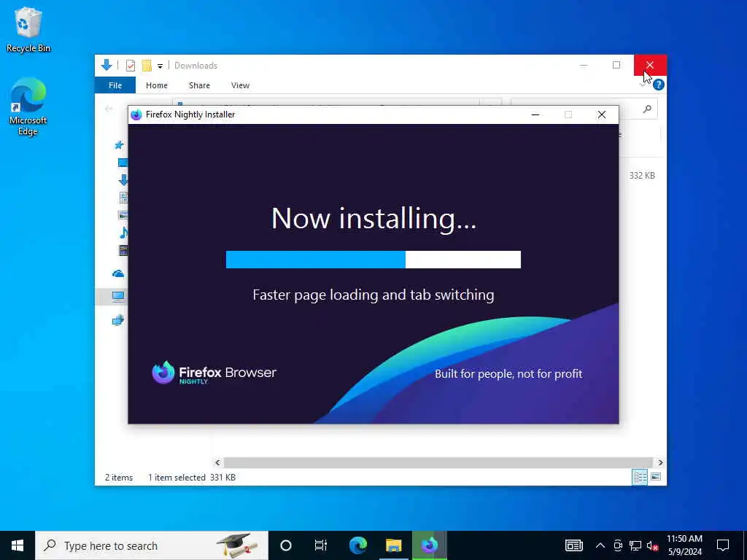747x560 pixels.
Task: Open network status tray icon
Action: click(x=635, y=545)
